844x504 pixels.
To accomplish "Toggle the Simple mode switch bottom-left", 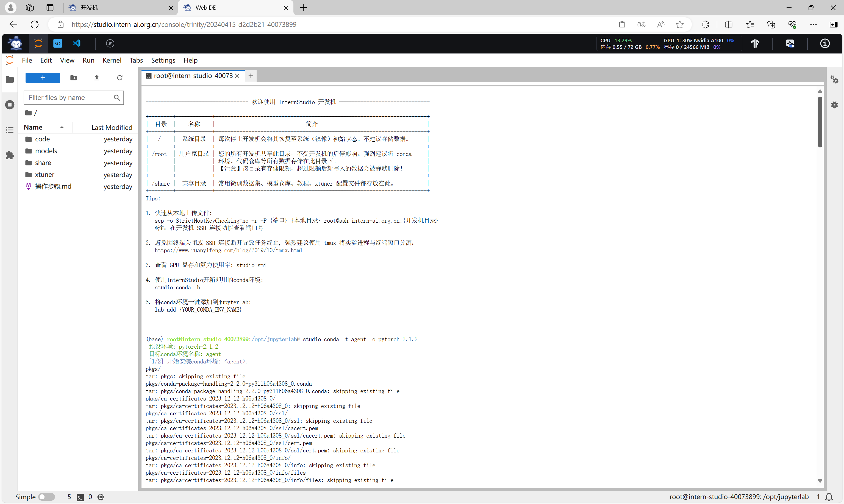I will 46,496.
